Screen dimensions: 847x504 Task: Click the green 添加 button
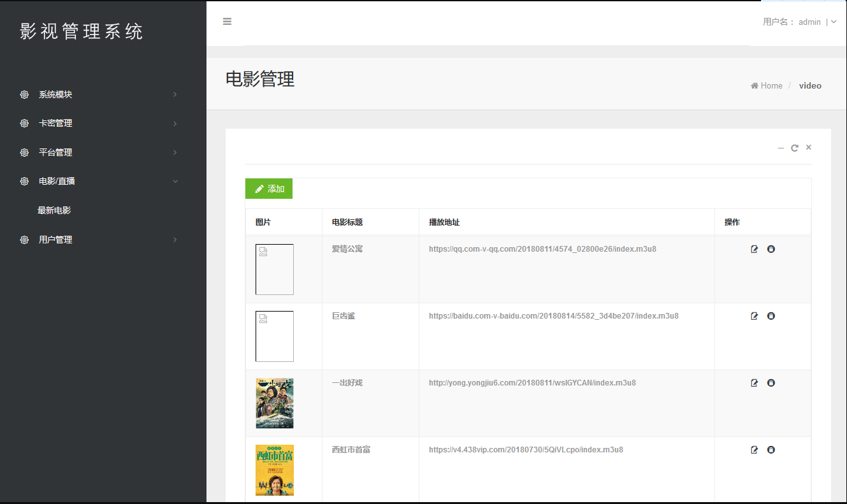pos(269,189)
